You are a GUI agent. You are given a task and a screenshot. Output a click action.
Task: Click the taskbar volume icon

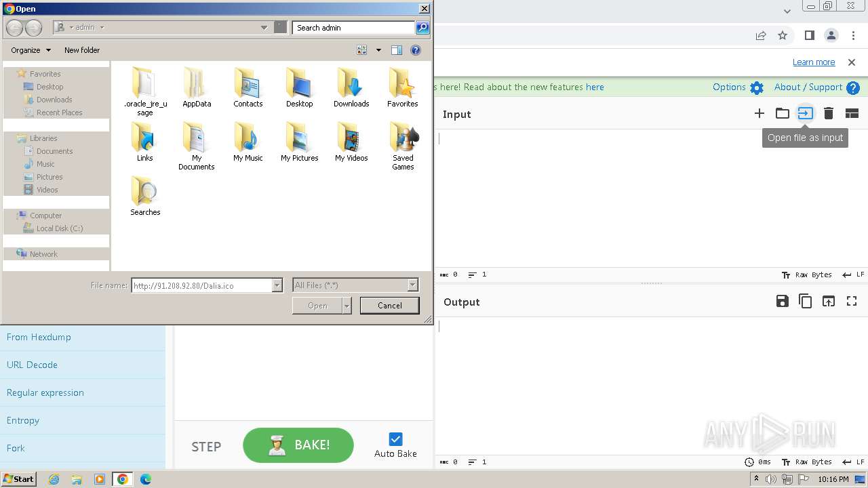[771, 479]
